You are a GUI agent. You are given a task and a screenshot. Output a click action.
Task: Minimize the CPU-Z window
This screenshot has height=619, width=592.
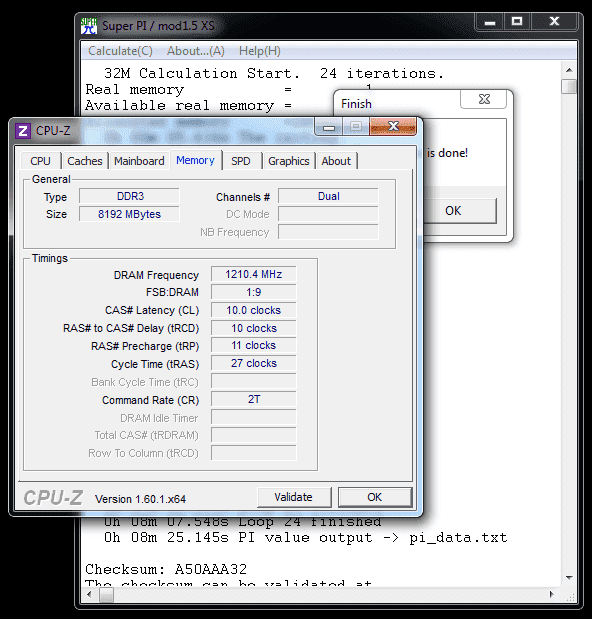(x=329, y=127)
